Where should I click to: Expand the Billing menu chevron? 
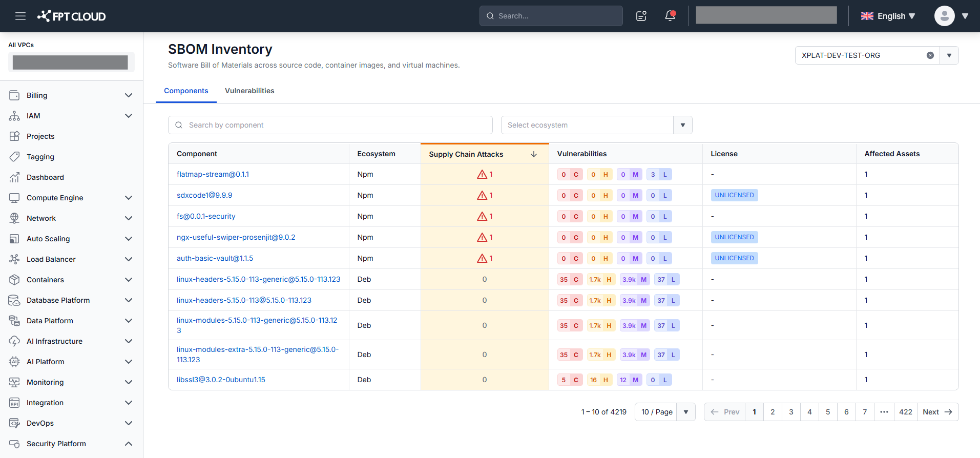click(129, 95)
